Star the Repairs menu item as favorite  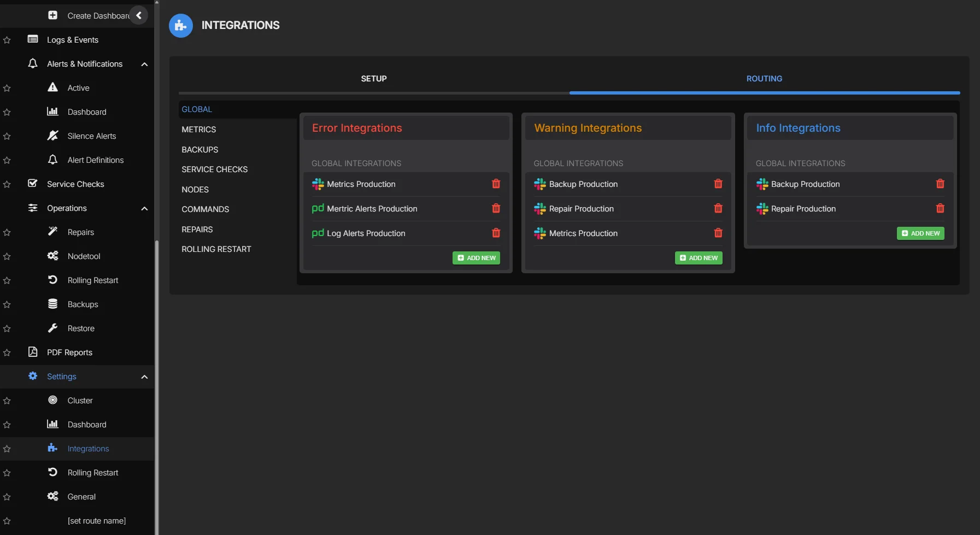click(7, 232)
